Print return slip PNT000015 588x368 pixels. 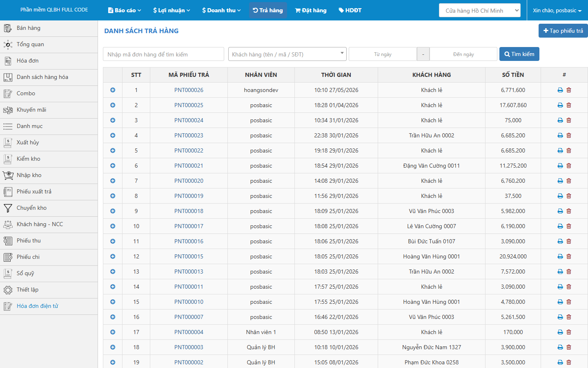click(x=560, y=256)
